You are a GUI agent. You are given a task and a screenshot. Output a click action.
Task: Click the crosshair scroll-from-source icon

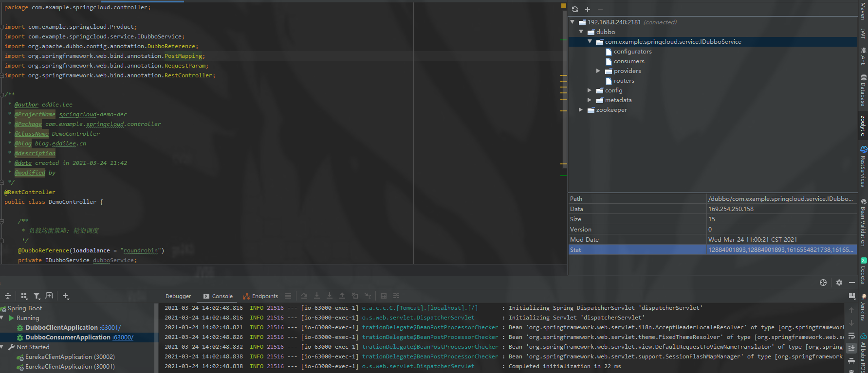point(823,283)
